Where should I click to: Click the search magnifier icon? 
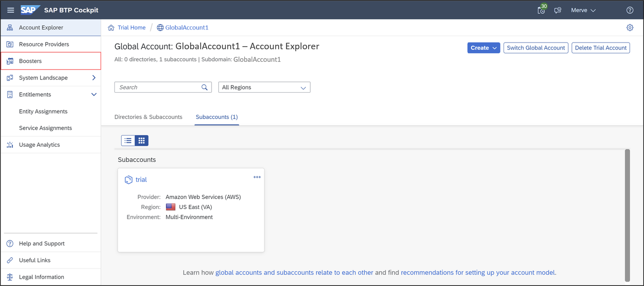coord(204,87)
